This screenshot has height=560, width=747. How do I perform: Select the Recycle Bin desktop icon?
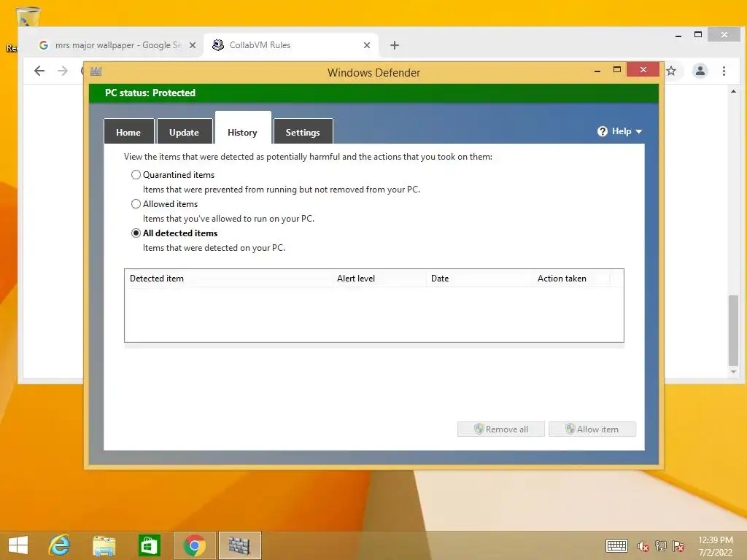pos(28,17)
